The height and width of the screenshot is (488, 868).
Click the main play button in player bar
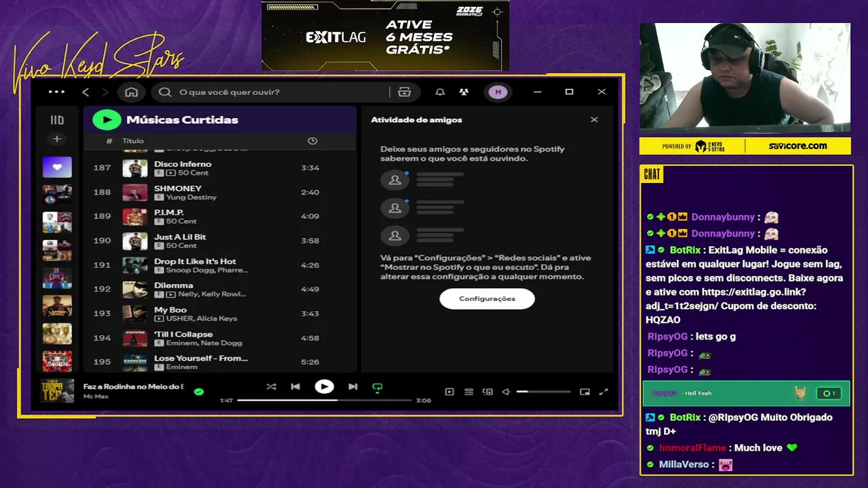point(324,386)
